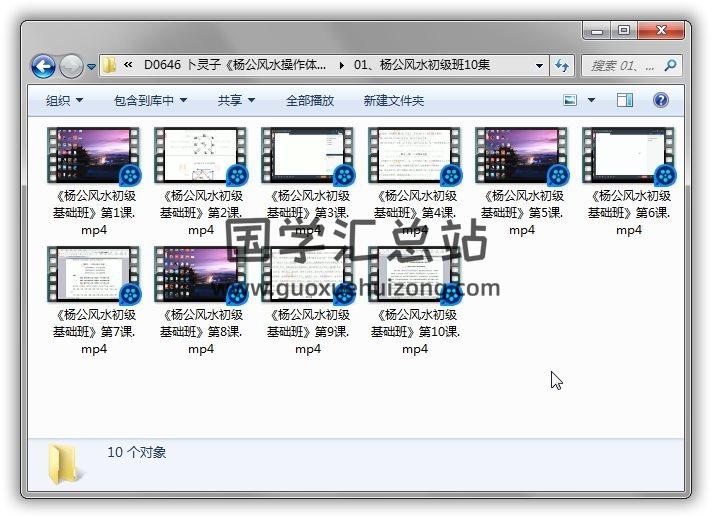The image size is (712, 519).
Task: Click the file name 第7课.mp4 label
Action: point(94,332)
